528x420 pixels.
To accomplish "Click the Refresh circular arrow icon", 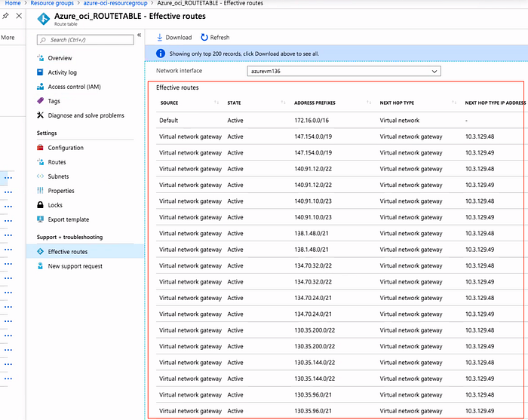I will pyautogui.click(x=204, y=38).
